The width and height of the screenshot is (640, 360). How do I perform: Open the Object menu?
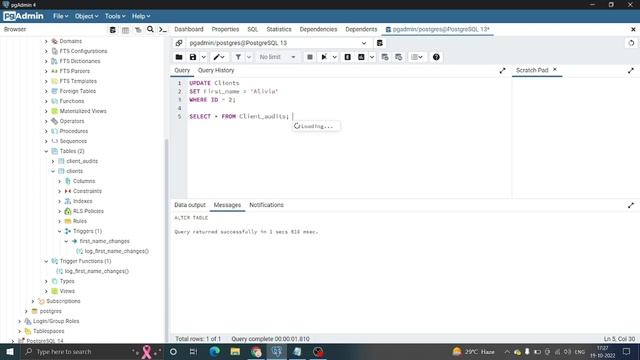(86, 16)
